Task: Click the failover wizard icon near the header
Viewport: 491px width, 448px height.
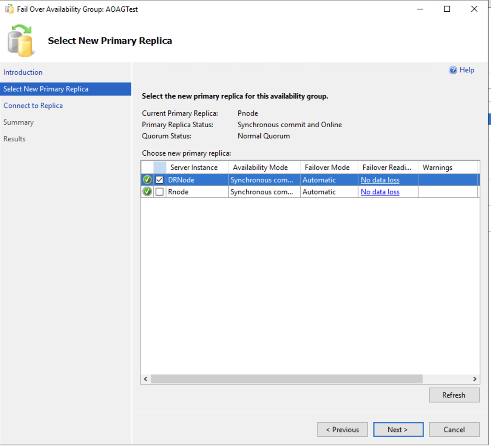Action: point(21,39)
